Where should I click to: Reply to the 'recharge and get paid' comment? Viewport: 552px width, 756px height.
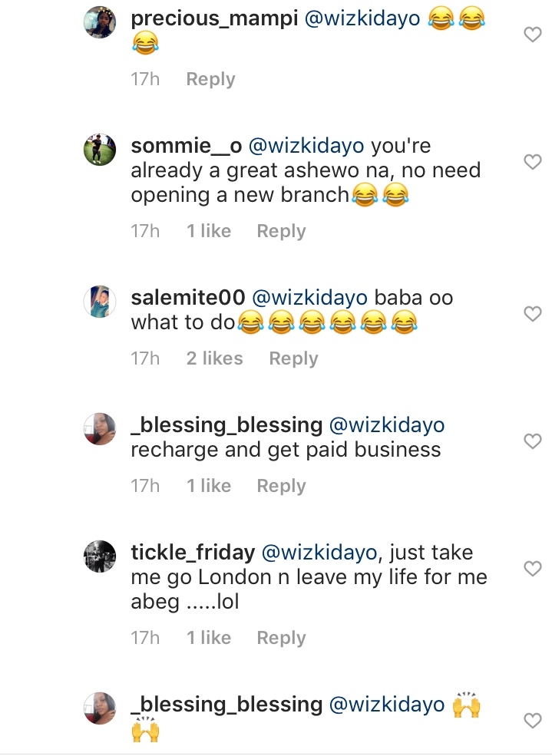pyautogui.click(x=281, y=486)
